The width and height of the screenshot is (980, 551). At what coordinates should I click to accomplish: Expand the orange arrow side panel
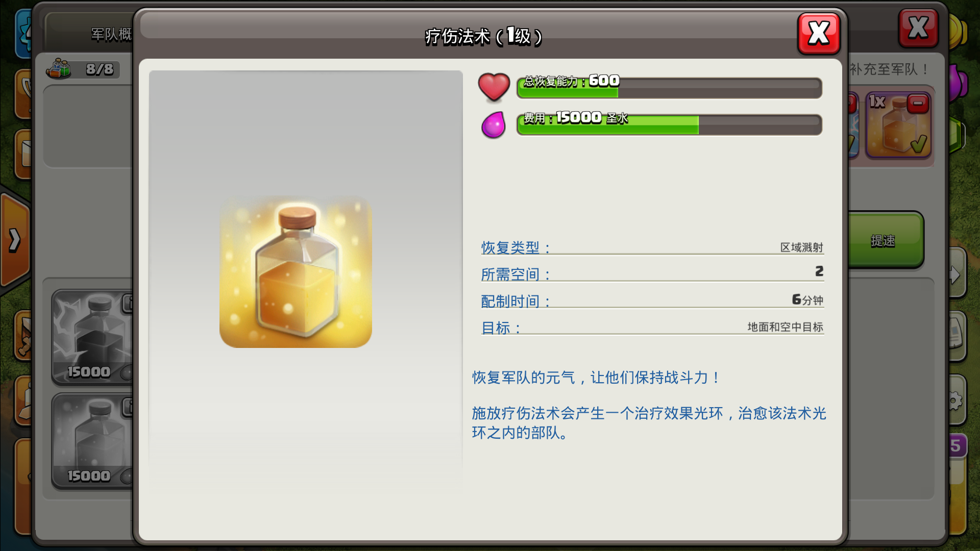tap(14, 240)
